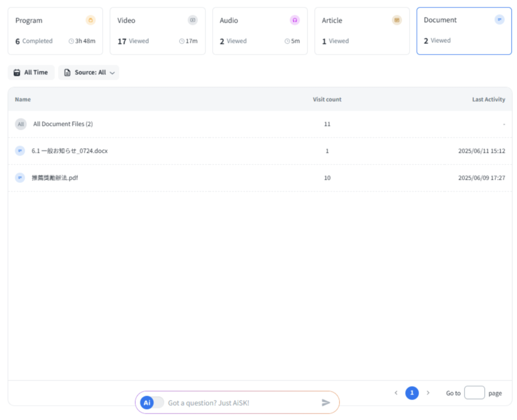
Task: Select page 1 pagination button
Action: (x=412, y=393)
